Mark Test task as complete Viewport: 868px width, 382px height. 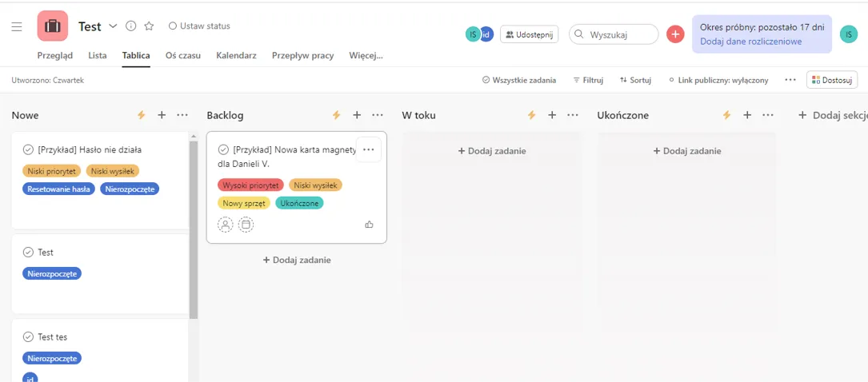(x=28, y=253)
